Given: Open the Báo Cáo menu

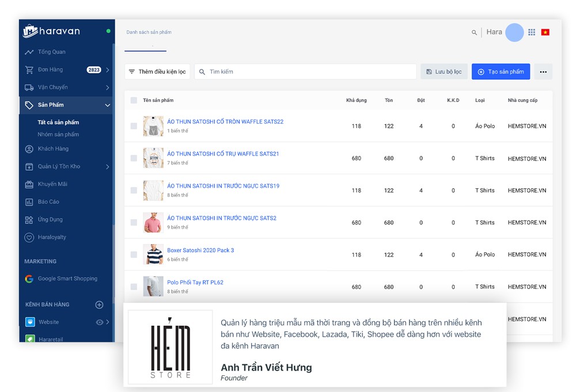Looking at the screenshot, I should [x=48, y=201].
